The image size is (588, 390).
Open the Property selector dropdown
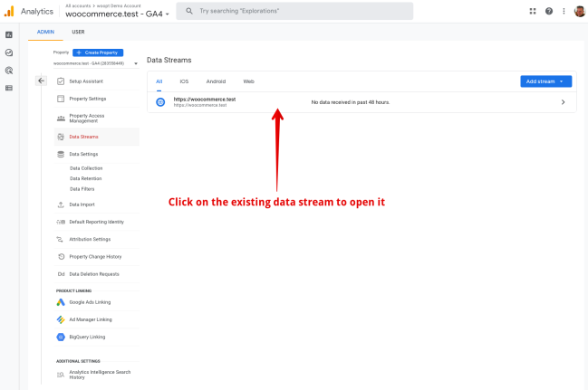click(x=95, y=63)
